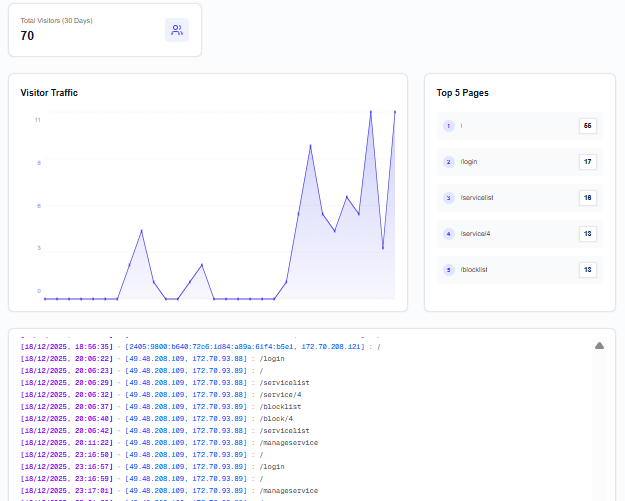Select the 'Total Visitors (30 Days)' label
Image resolution: width=625 pixels, height=501 pixels.
pos(57,21)
